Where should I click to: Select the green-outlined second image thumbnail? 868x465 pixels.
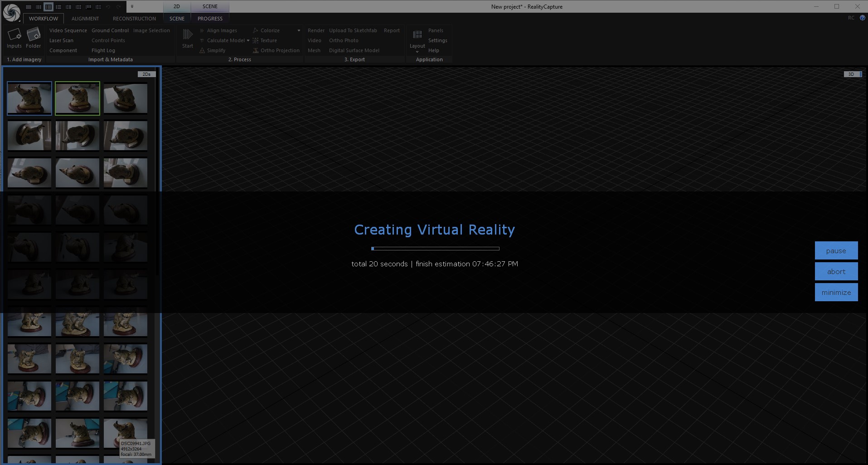pos(78,98)
